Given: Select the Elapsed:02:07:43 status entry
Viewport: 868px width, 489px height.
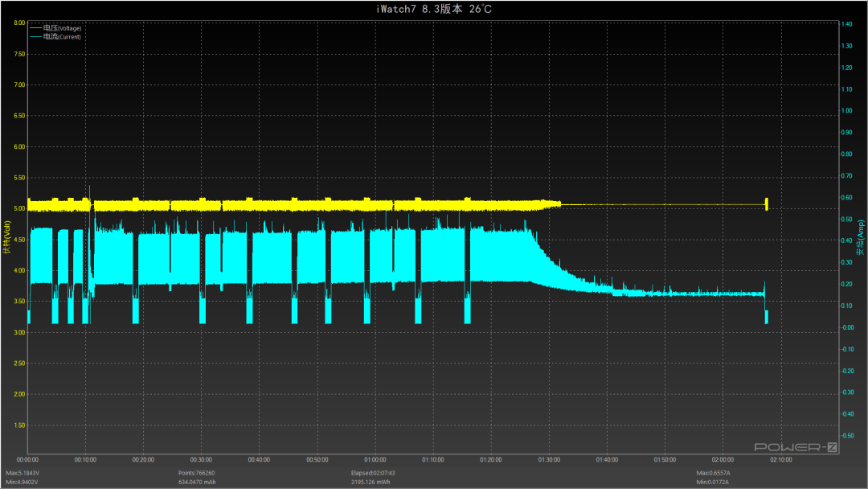Looking at the screenshot, I should 373,473.
